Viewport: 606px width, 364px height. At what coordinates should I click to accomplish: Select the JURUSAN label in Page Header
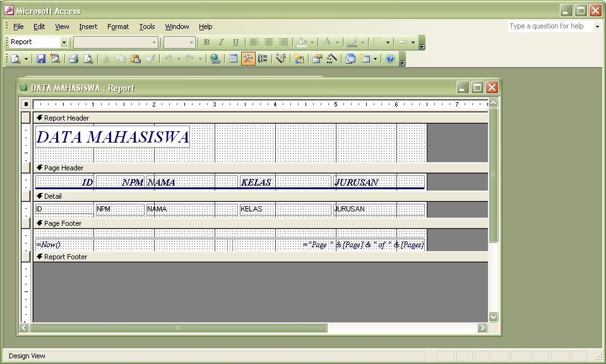pyautogui.click(x=379, y=182)
